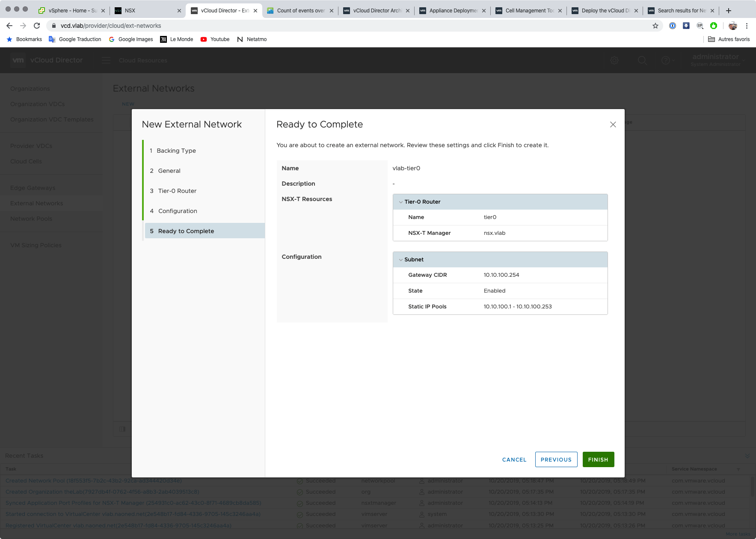Open Provider VDCs in the sidebar
Viewport: 756px width, 539px height.
click(31, 146)
